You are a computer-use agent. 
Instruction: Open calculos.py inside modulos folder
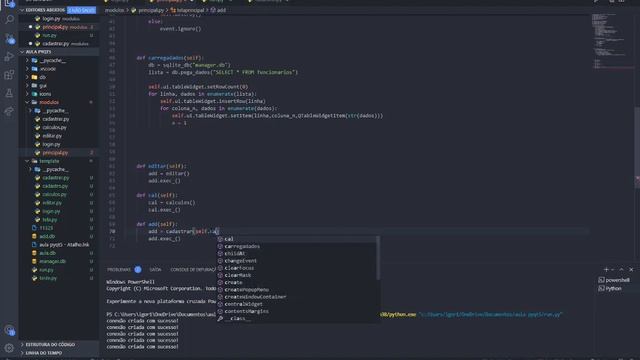point(54,127)
